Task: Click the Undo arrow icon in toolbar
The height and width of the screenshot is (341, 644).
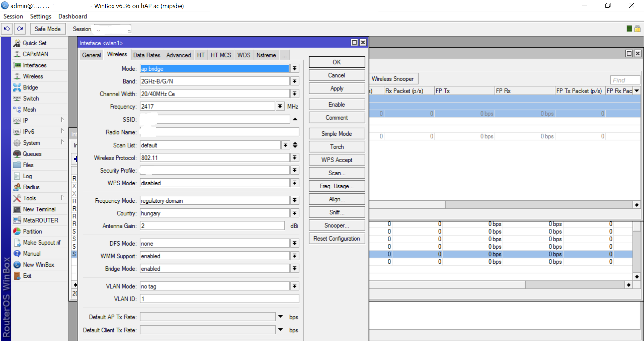Action: (x=7, y=29)
